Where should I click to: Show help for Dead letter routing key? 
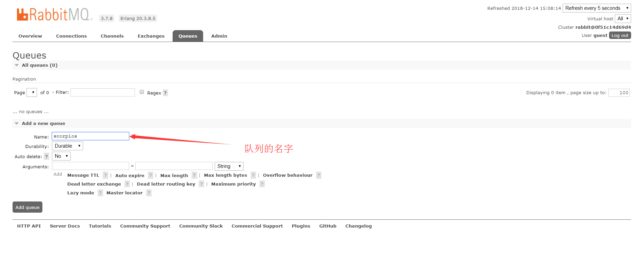201,184
